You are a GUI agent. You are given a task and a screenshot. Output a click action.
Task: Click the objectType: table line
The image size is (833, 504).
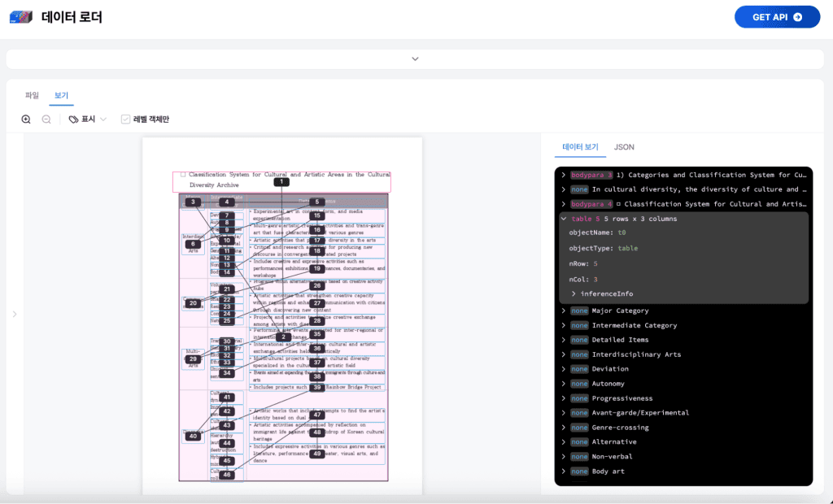(x=603, y=248)
